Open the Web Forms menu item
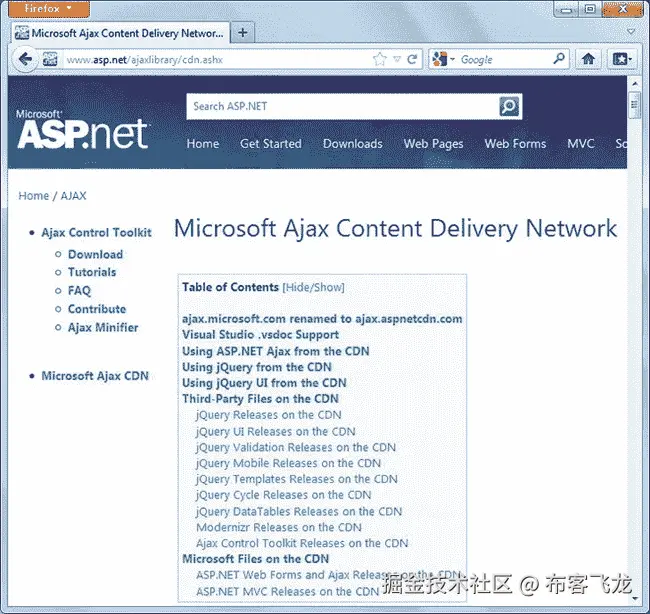 tap(515, 143)
